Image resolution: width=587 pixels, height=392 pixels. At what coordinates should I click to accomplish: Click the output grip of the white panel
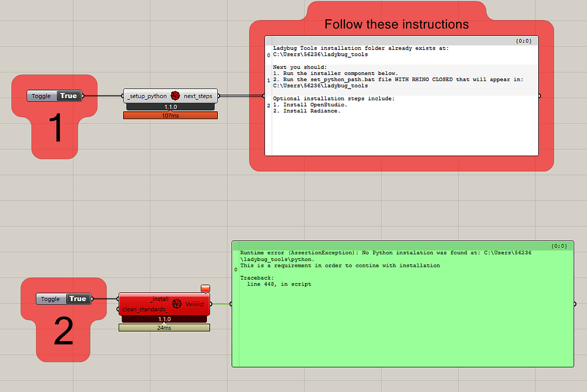[539, 96]
